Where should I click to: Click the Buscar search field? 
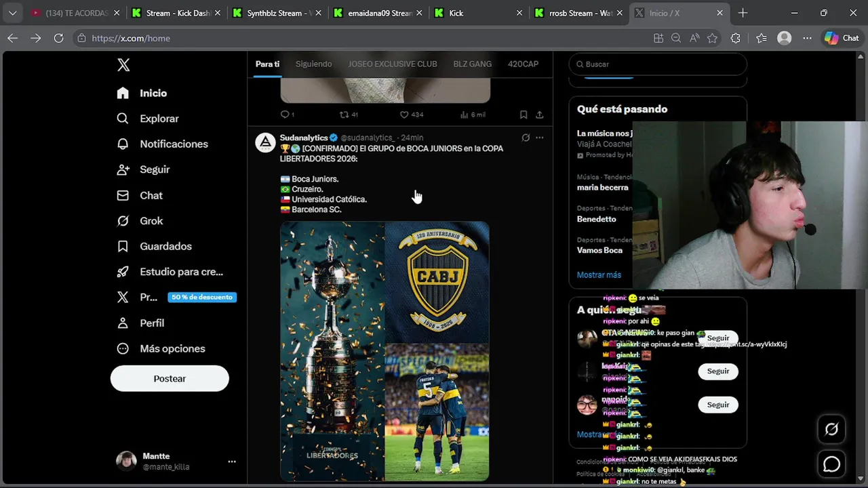(x=657, y=64)
